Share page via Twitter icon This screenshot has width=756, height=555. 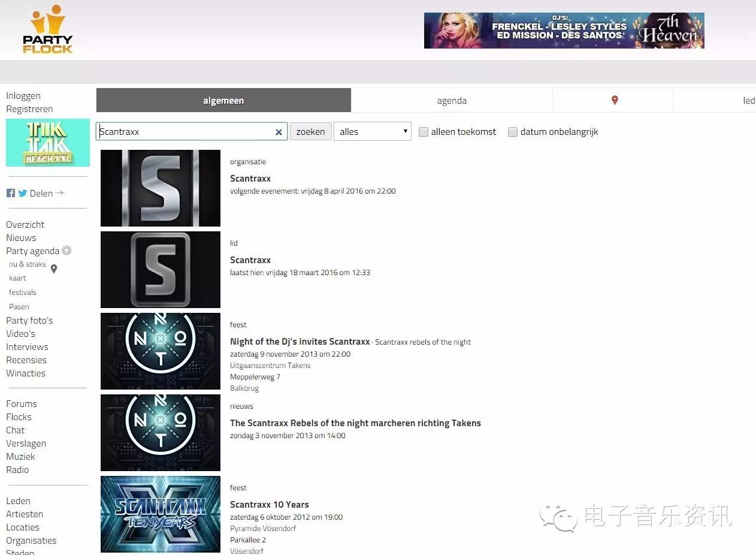[x=23, y=193]
